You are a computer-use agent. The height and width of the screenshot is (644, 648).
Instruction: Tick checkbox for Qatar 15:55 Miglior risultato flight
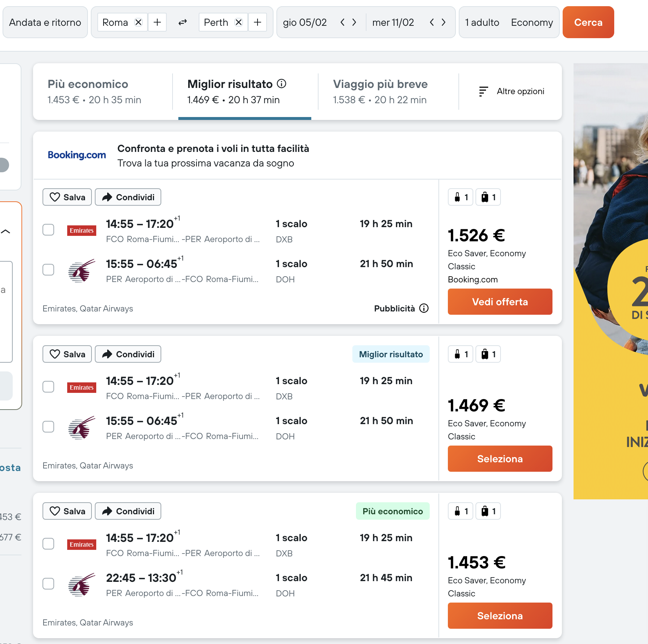click(48, 427)
